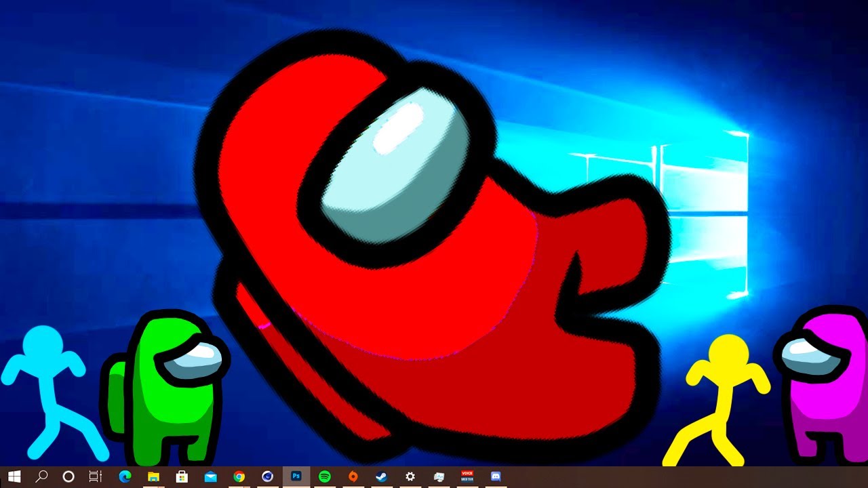Open Cortana circle icon
The image size is (868, 488).
coord(68,476)
